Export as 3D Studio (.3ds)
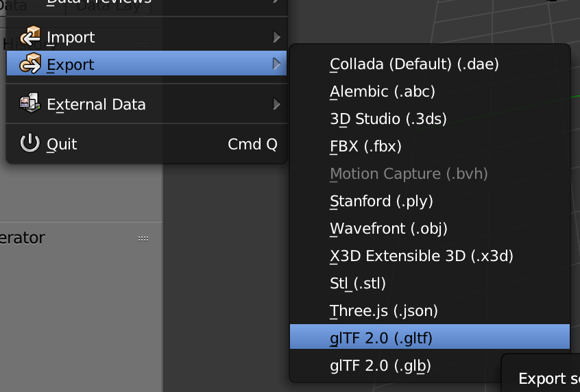 pos(388,119)
